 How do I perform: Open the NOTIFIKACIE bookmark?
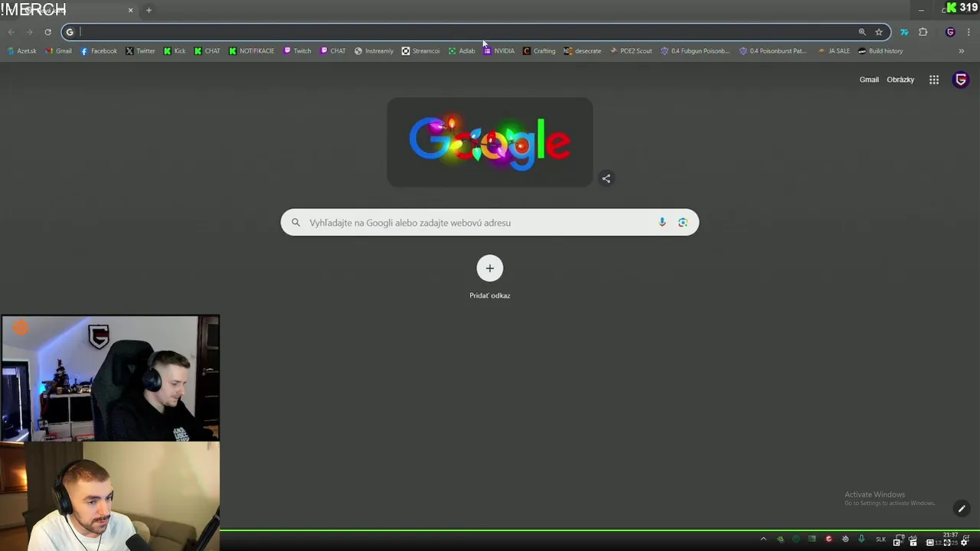point(252,51)
